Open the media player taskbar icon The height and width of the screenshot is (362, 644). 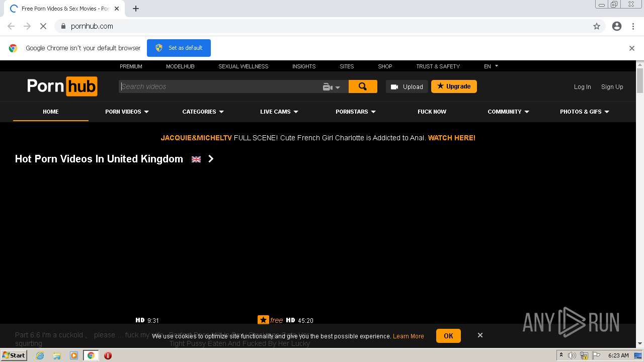pyautogui.click(x=74, y=355)
